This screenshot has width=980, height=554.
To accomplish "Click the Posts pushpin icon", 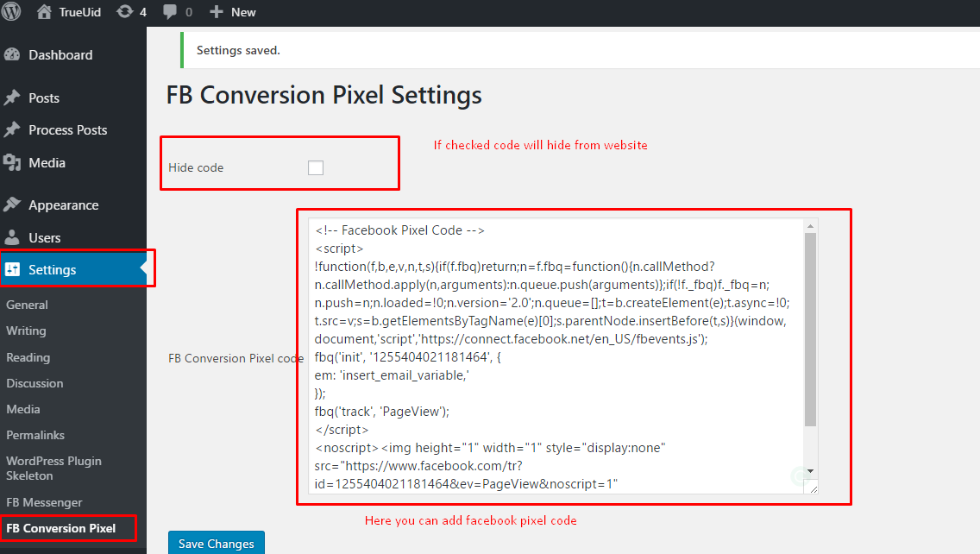I will tap(12, 98).
